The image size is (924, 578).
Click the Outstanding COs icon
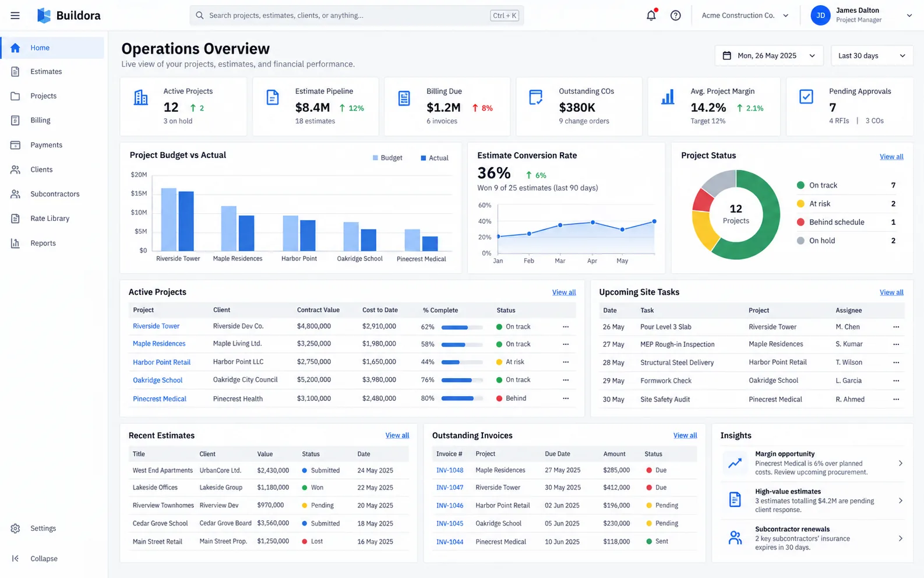pyautogui.click(x=536, y=97)
